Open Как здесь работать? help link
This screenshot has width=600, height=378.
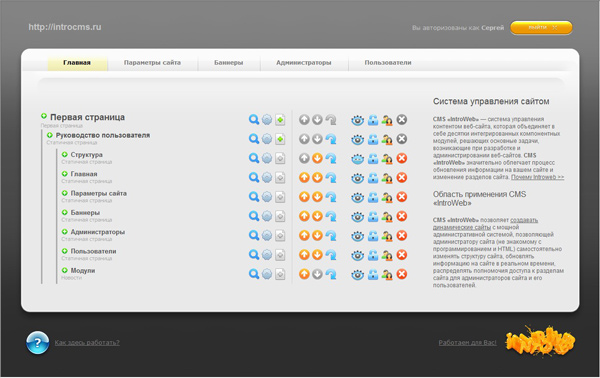[87, 342]
